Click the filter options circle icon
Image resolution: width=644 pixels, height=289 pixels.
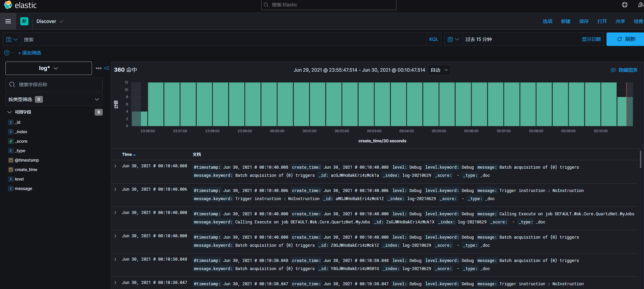(x=7, y=53)
